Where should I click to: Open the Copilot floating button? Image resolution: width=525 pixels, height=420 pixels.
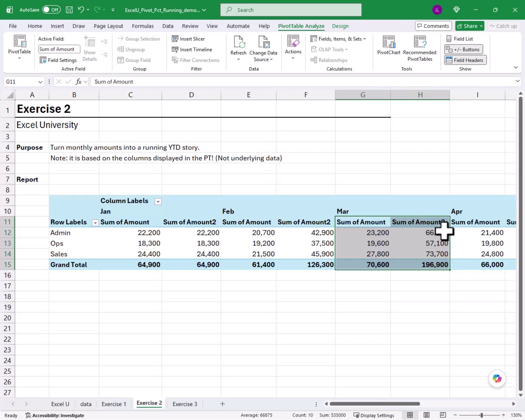(497, 378)
